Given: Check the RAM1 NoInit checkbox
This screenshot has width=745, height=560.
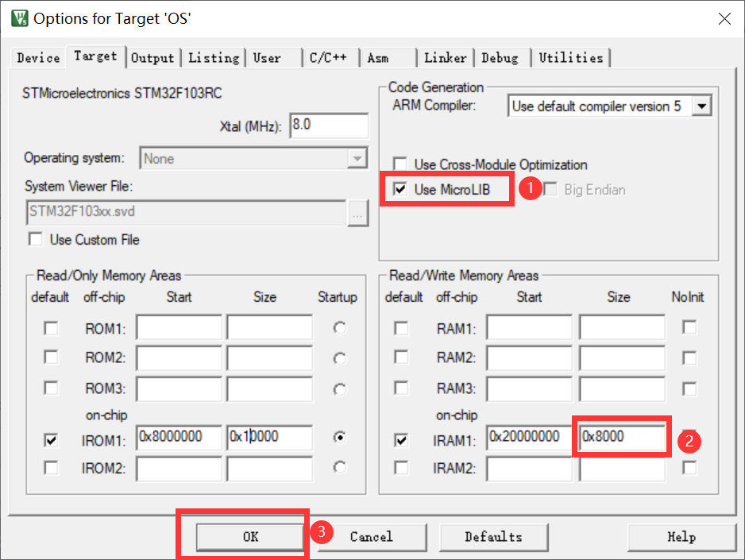Looking at the screenshot, I should coord(689,327).
